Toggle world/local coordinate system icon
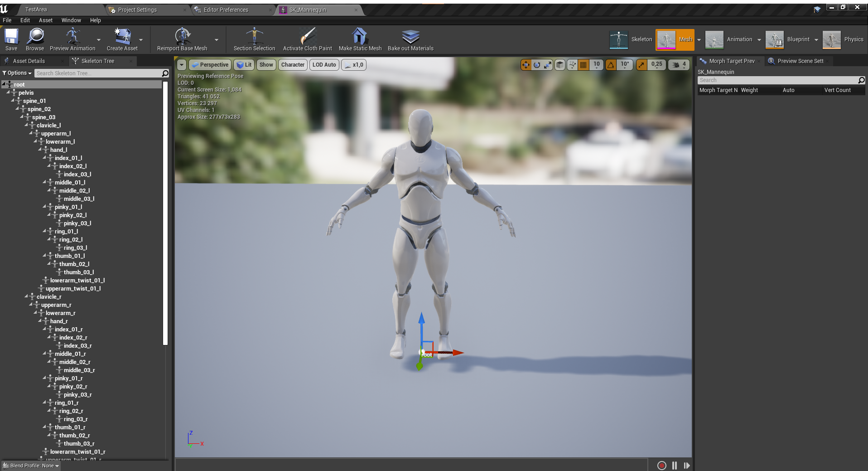Screen dimensions: 868x471 pos(572,65)
